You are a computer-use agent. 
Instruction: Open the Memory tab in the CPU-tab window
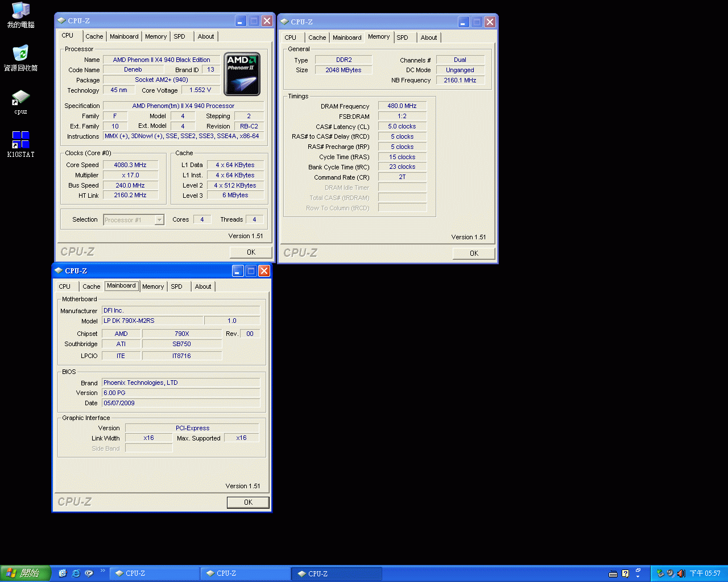[156, 36]
